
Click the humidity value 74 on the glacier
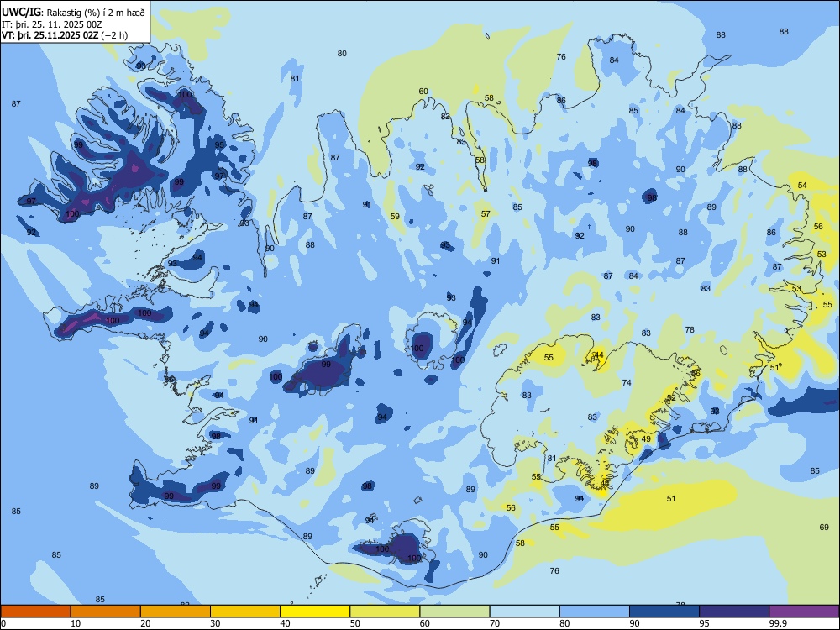coord(627,382)
